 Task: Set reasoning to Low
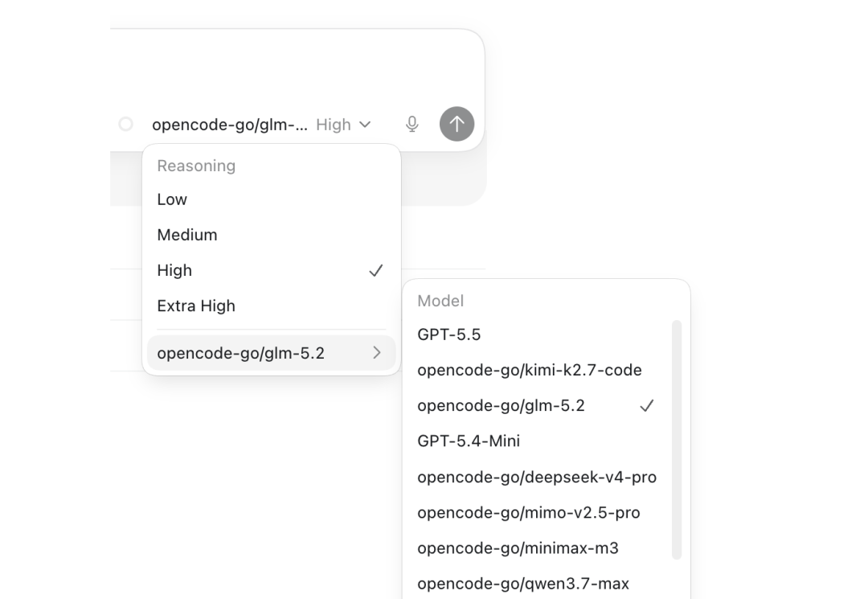(272, 199)
